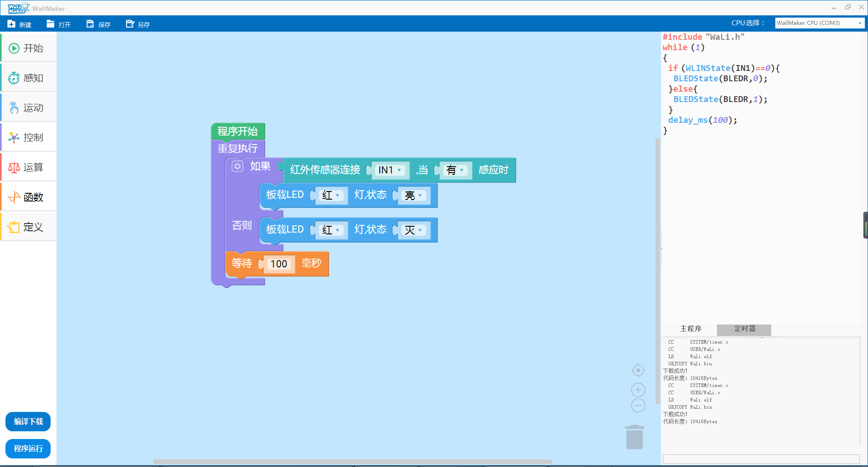Viewport: 868px width, 467px height.
Task: Open the 灭 LED state dropdown
Action: [x=414, y=230]
